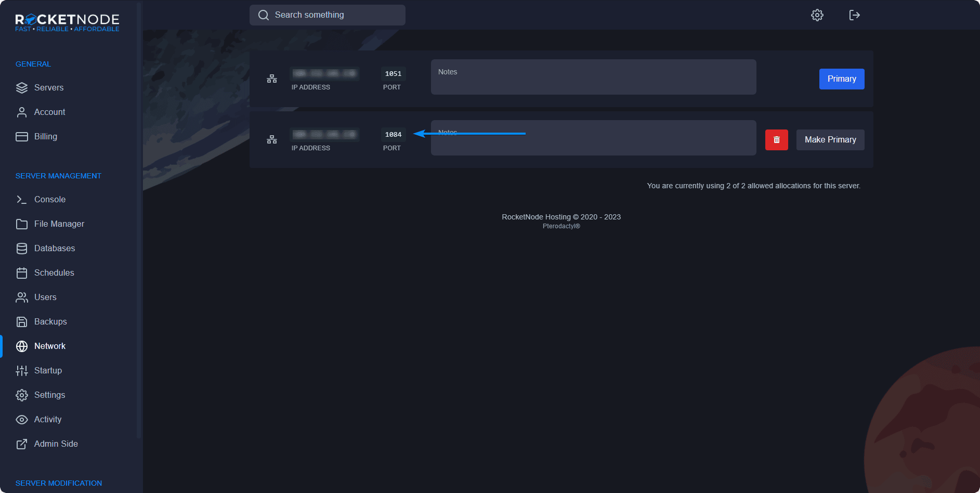Click the blue Primary button
The image size is (980, 493).
click(x=841, y=79)
